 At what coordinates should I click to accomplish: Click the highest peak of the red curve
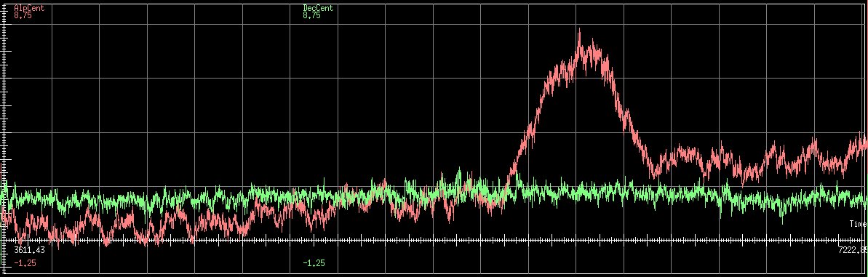point(579,32)
